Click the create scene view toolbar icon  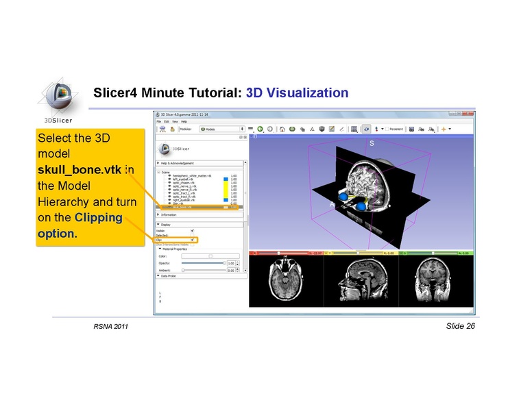(422, 129)
